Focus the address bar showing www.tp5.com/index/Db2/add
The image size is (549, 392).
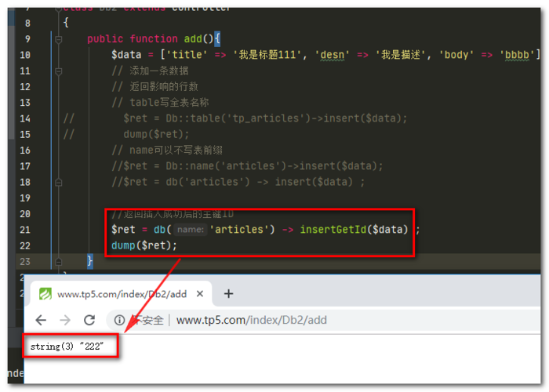tap(251, 320)
